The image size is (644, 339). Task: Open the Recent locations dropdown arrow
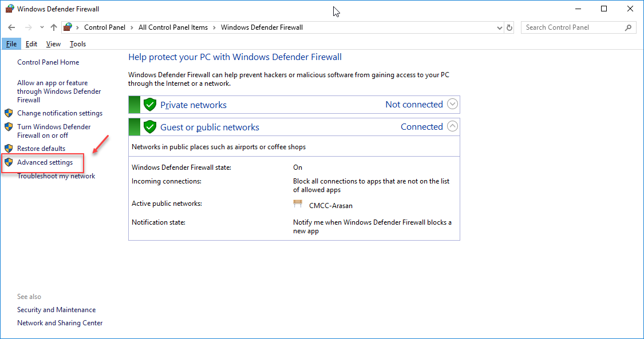pos(42,27)
